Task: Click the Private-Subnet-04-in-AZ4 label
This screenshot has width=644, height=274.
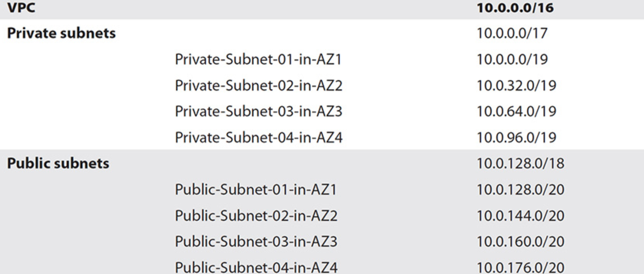Action: click(258, 138)
